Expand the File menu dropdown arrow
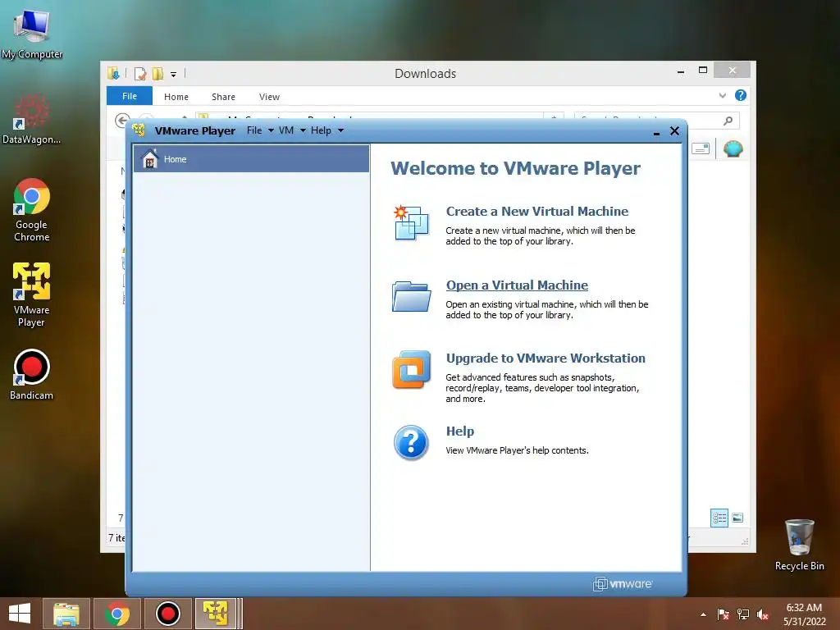840x630 pixels. (x=271, y=130)
